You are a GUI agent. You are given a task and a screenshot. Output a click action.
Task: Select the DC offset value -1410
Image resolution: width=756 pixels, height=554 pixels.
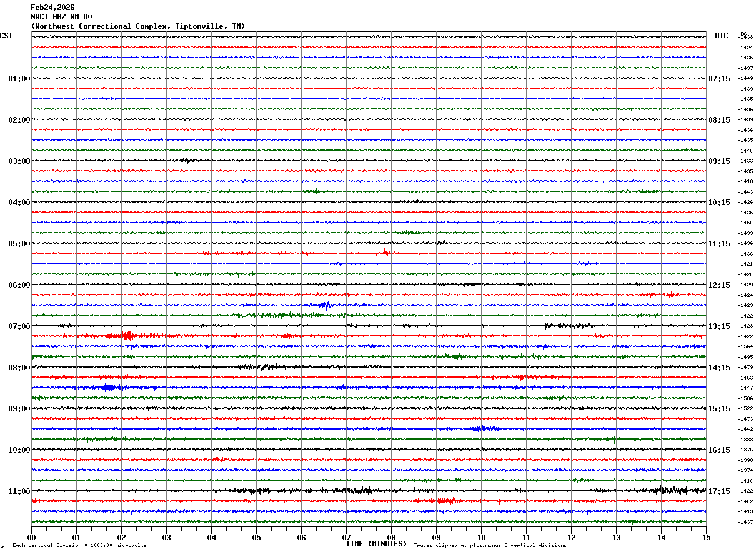pyautogui.click(x=745, y=481)
